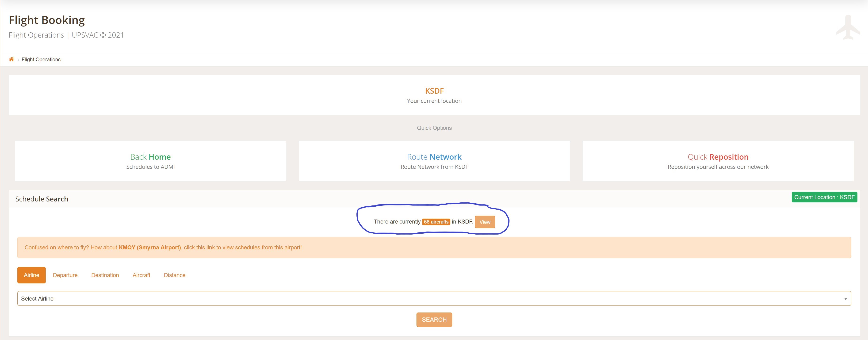Click the KSDF current location heading

tap(434, 91)
